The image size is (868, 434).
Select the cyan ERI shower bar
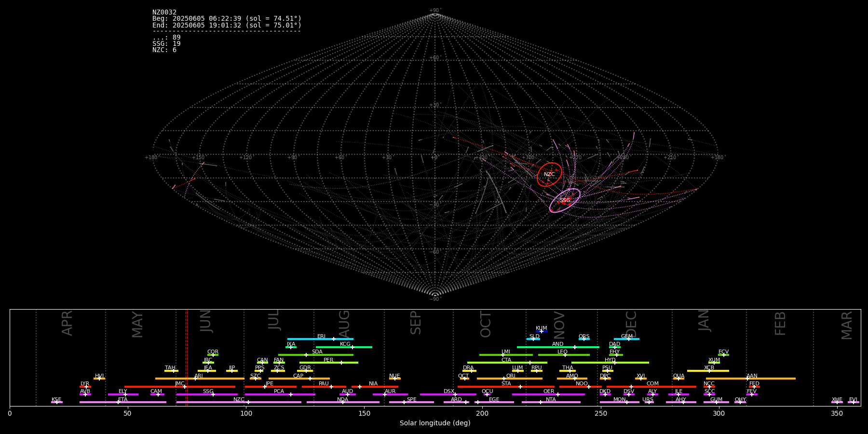[320, 339]
